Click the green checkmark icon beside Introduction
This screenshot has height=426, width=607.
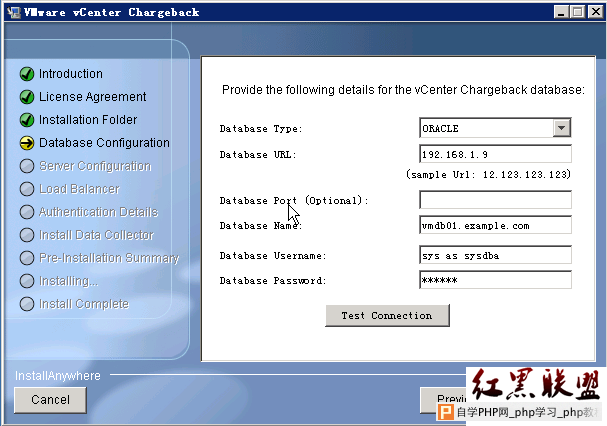[x=27, y=74]
